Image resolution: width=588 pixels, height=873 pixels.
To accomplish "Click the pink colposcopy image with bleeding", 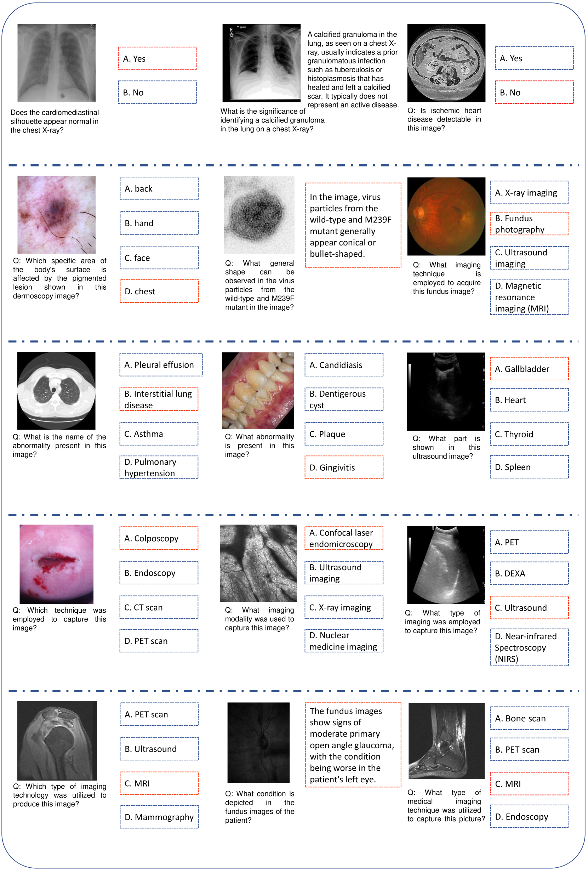I will pos(56,564).
